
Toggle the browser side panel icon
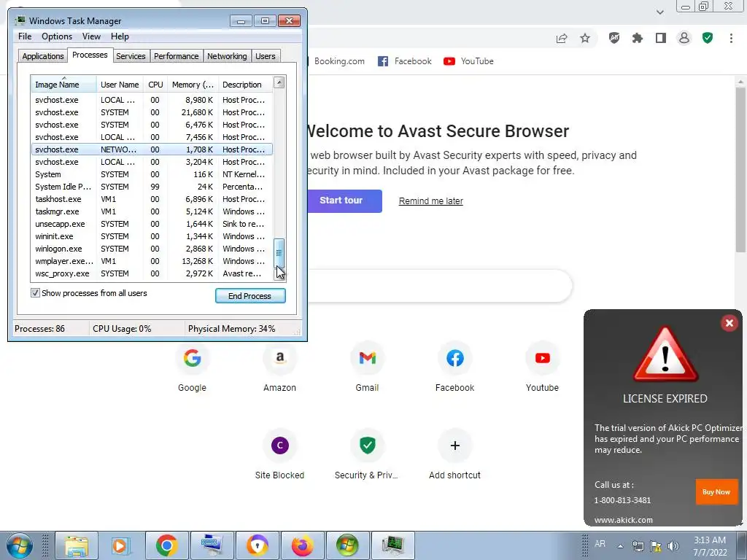[x=661, y=38]
